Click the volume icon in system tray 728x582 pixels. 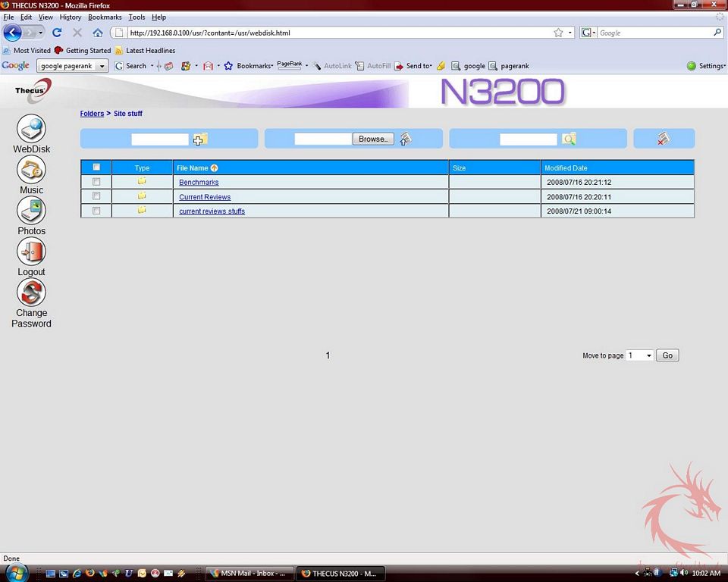click(684, 573)
